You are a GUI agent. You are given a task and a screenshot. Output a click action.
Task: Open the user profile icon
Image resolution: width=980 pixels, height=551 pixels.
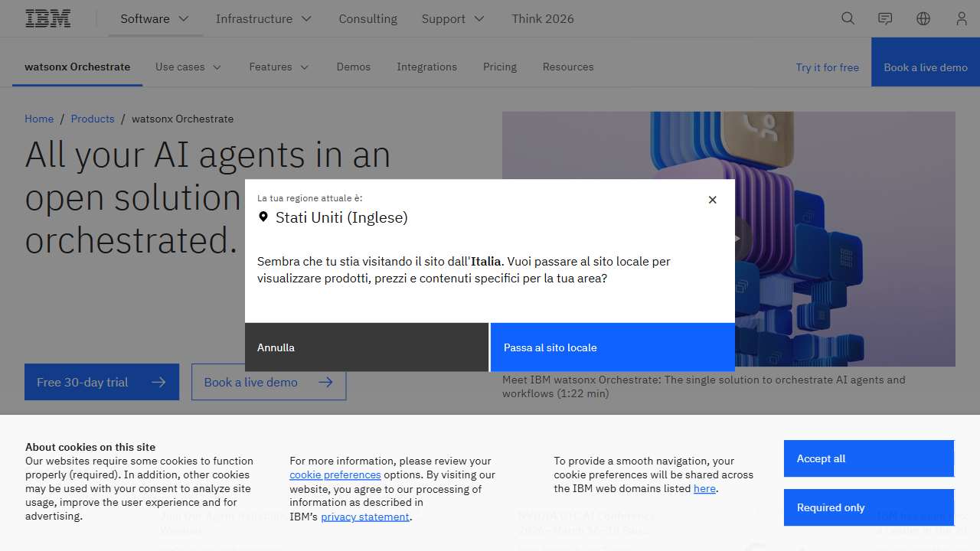tap(961, 19)
